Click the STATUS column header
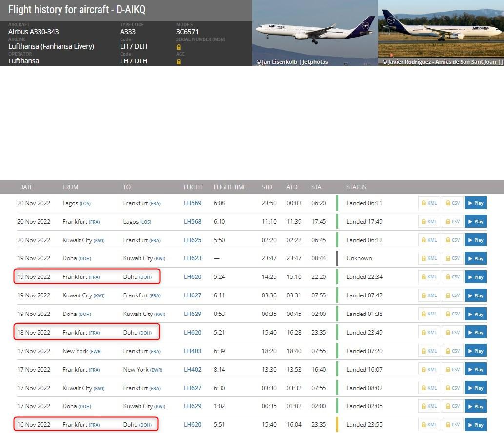504x433 pixels. (x=356, y=187)
